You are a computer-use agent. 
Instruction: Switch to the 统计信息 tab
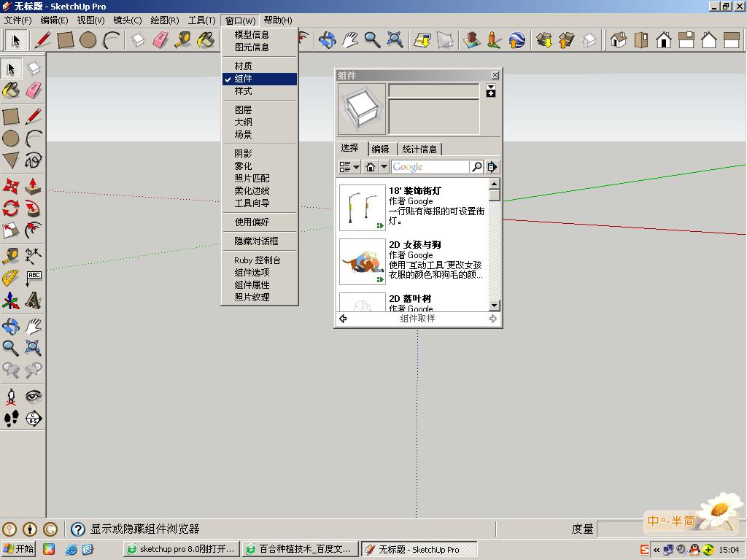point(419,149)
